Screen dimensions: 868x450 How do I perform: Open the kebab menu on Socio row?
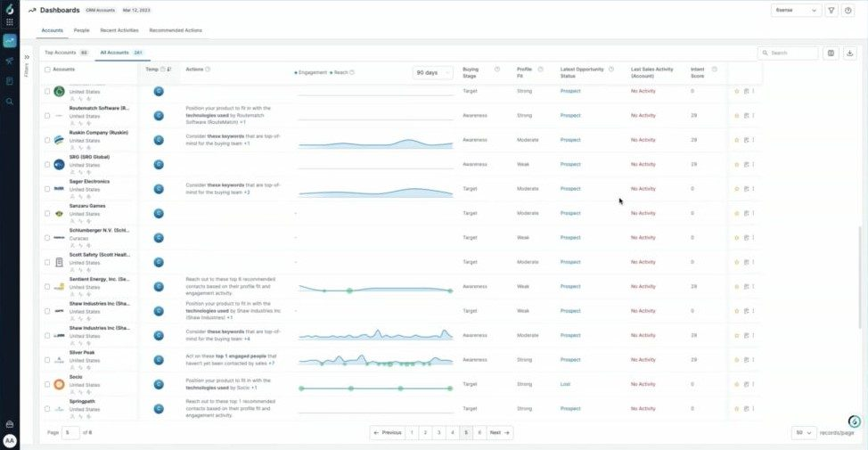753,384
